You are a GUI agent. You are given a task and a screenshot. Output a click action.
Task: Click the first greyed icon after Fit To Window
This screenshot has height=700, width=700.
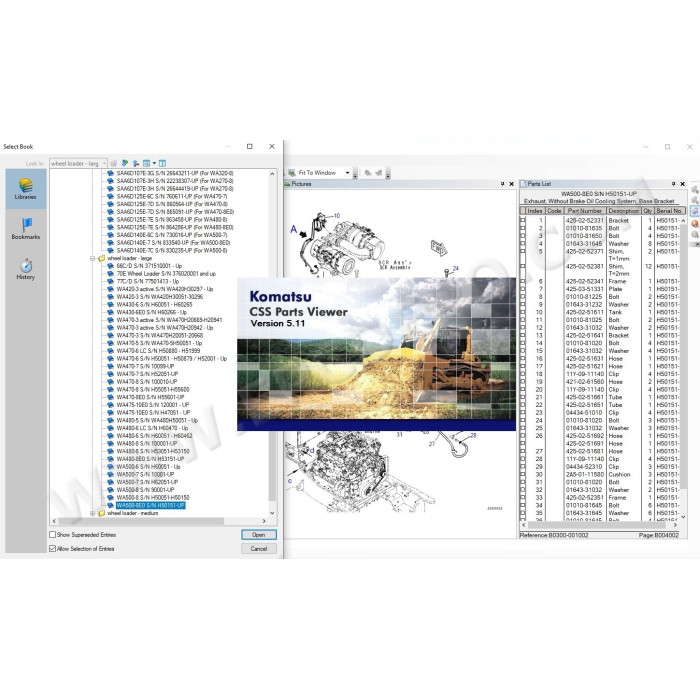[x=368, y=173]
